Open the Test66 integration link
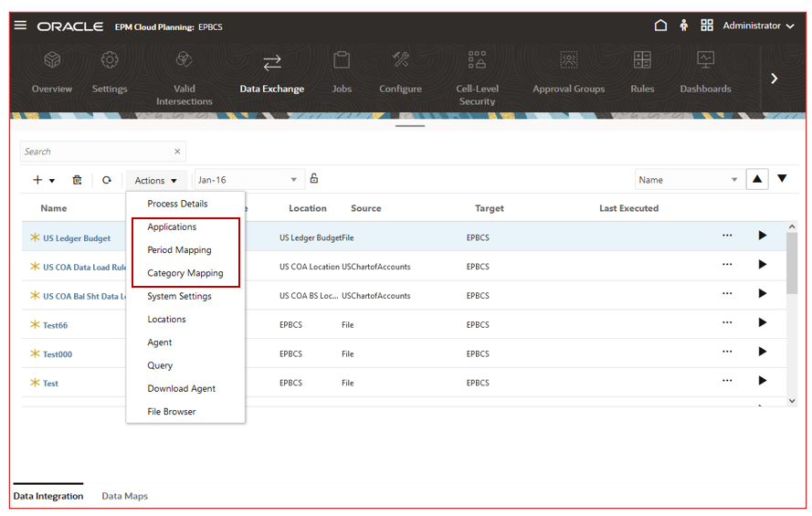812x516 pixels. [55, 325]
